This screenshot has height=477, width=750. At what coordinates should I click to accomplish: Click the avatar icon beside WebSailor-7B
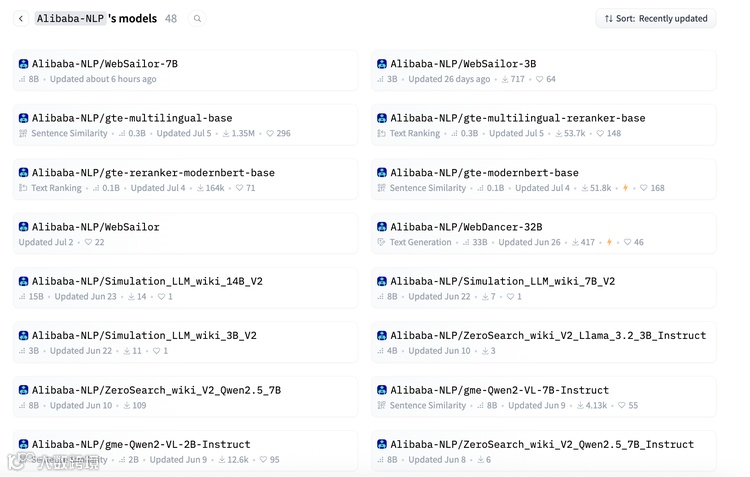23,64
